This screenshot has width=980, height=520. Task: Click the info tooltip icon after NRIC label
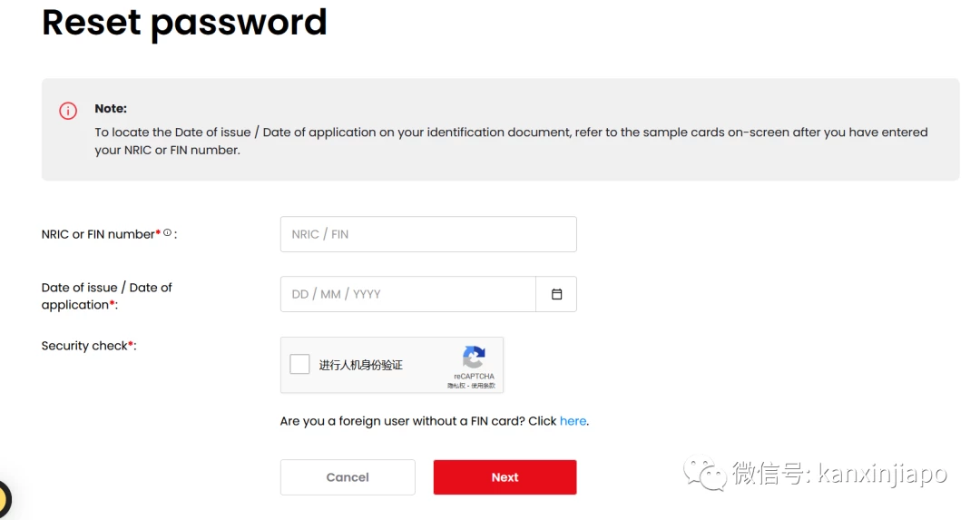[168, 232]
